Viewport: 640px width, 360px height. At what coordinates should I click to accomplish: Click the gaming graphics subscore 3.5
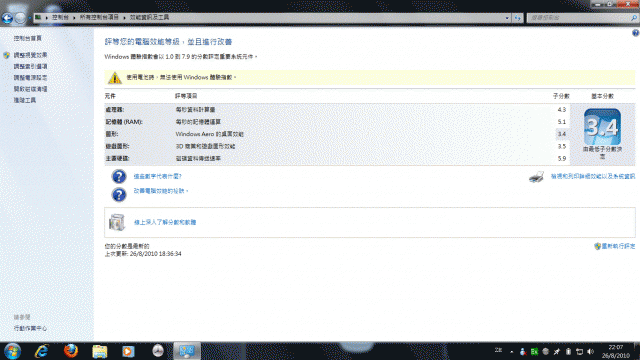562,147
